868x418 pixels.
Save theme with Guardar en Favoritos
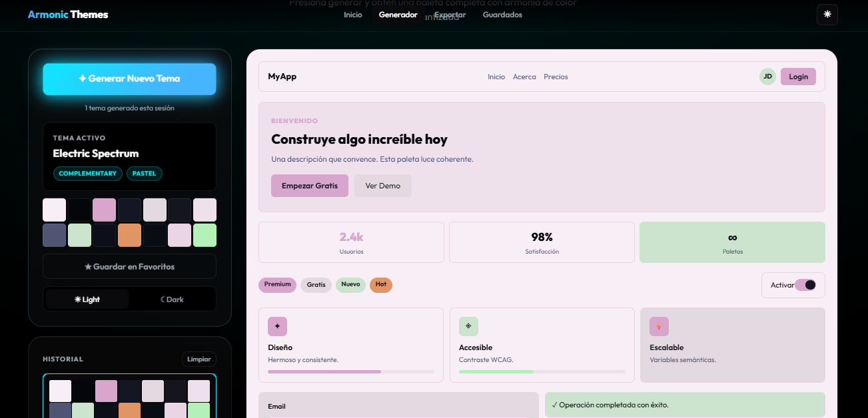click(x=129, y=266)
